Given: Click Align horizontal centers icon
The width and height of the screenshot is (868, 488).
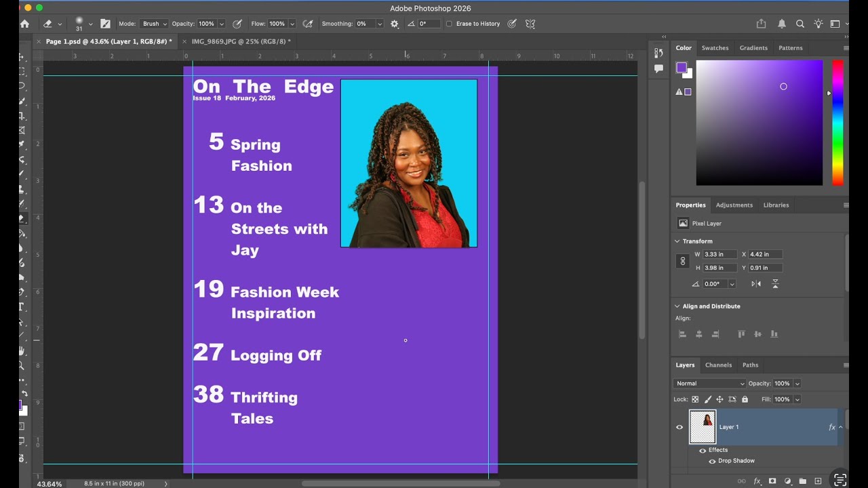Looking at the screenshot, I should 699,334.
